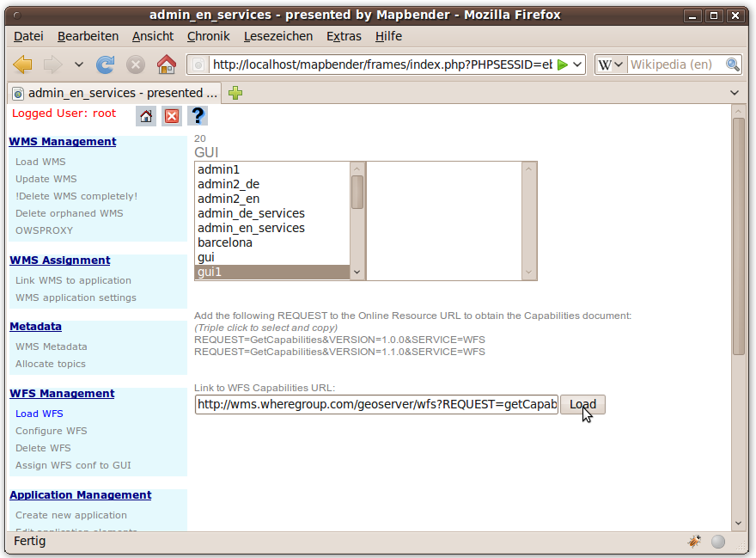Click the stop loading icon
The width and height of the screenshot is (756, 558).
coord(136,64)
